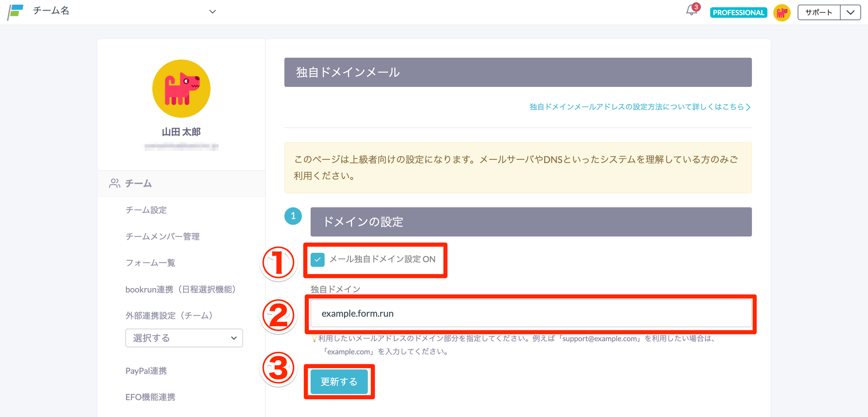Click the サポート button
The image size is (868, 417).
click(x=818, y=12)
